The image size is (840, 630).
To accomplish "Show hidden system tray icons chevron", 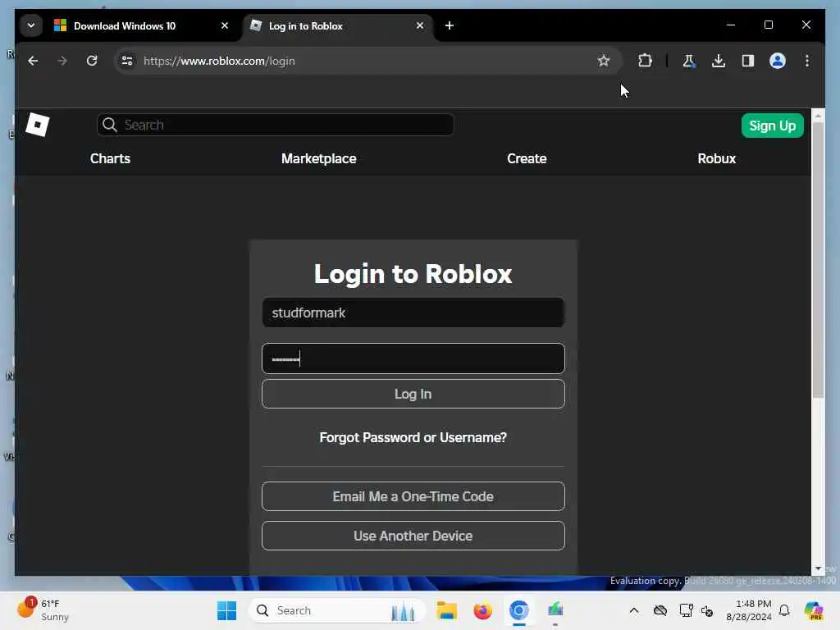I will click(x=634, y=610).
